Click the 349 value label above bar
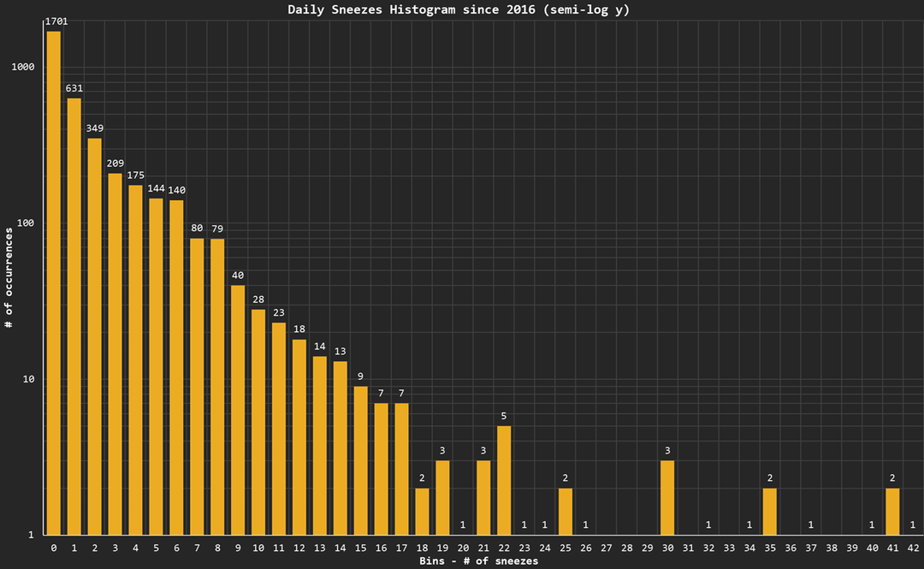 point(94,128)
